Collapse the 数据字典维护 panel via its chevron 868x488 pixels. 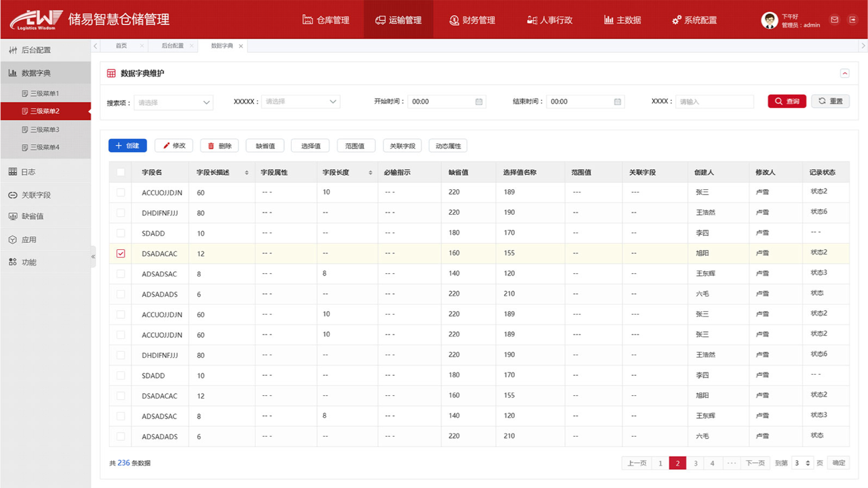click(845, 73)
